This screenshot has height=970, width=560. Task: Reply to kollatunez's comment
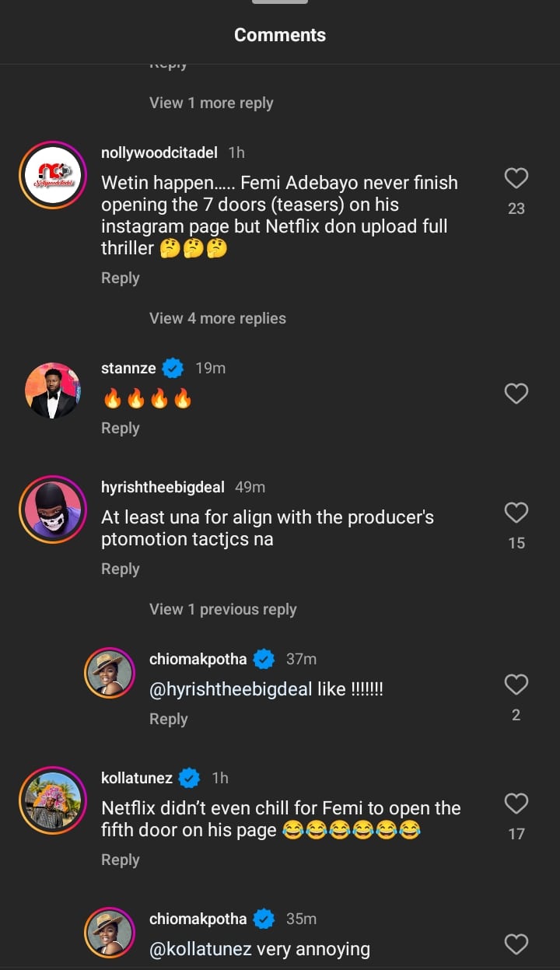click(121, 860)
